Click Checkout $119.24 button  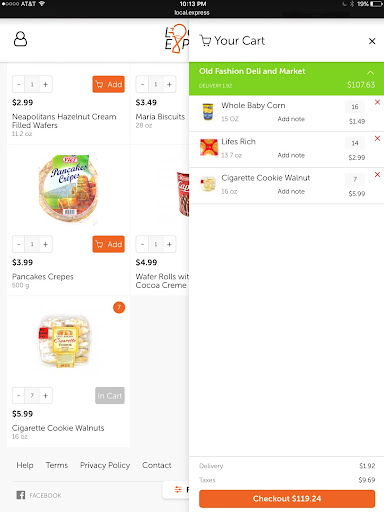point(287,499)
